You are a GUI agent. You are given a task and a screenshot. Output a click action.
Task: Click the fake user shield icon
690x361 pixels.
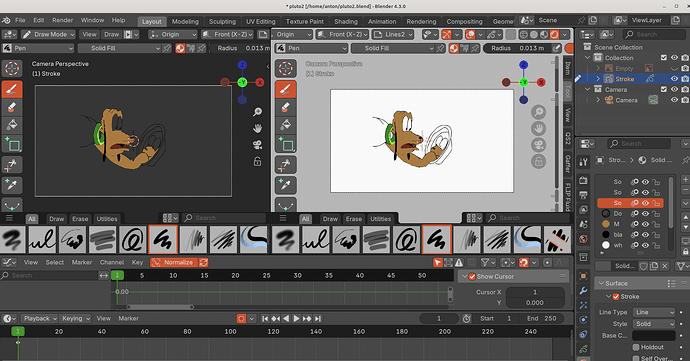pos(643,266)
